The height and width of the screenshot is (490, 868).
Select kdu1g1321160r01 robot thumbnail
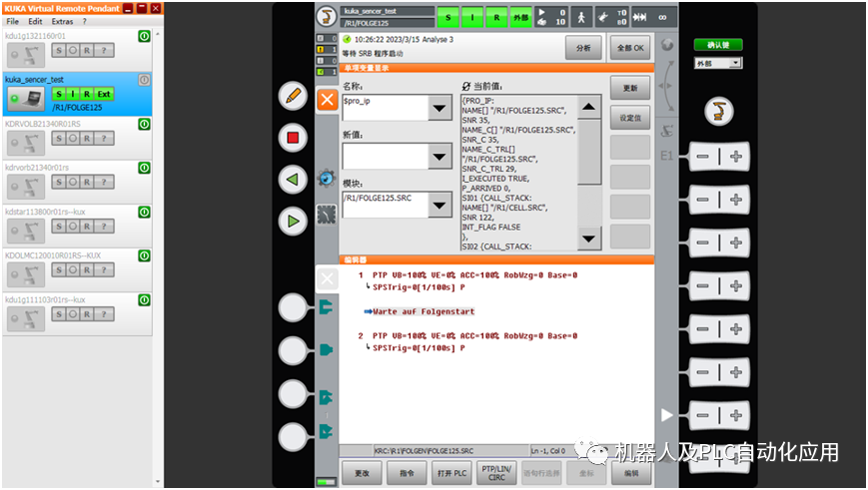26,55
